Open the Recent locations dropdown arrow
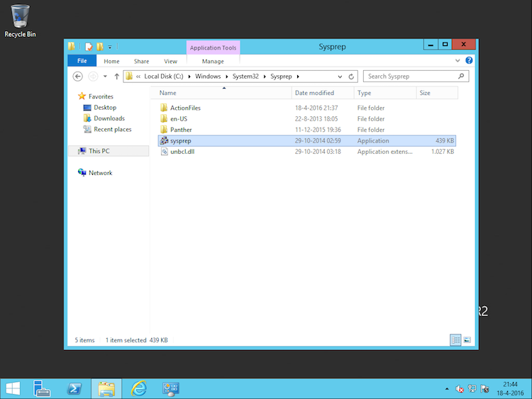 tap(105, 77)
